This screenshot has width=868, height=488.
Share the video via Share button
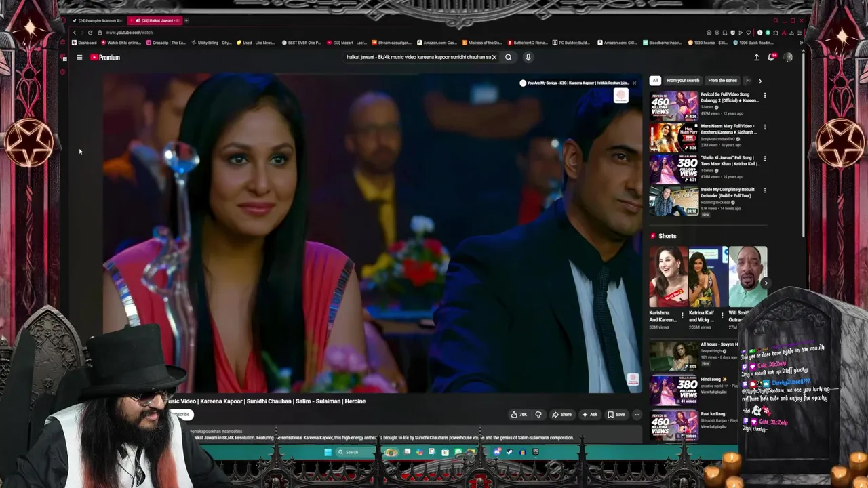tap(561, 415)
